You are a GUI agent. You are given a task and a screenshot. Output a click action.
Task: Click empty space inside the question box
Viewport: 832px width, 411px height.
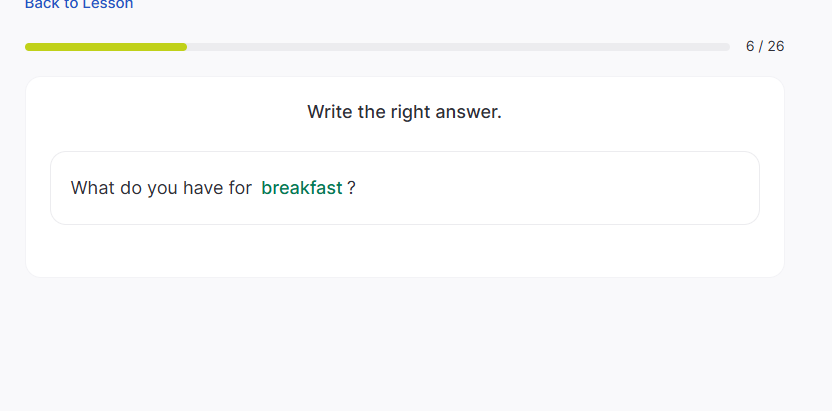click(560, 188)
